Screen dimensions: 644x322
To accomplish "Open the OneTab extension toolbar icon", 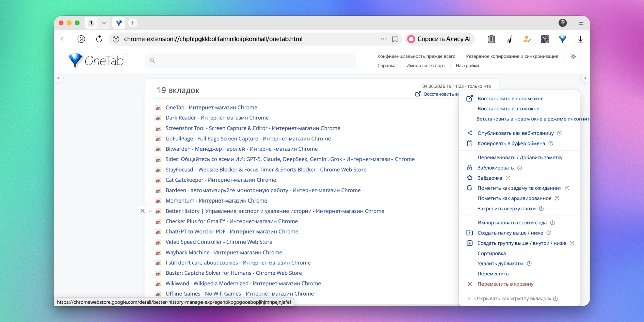I will pos(562,39).
